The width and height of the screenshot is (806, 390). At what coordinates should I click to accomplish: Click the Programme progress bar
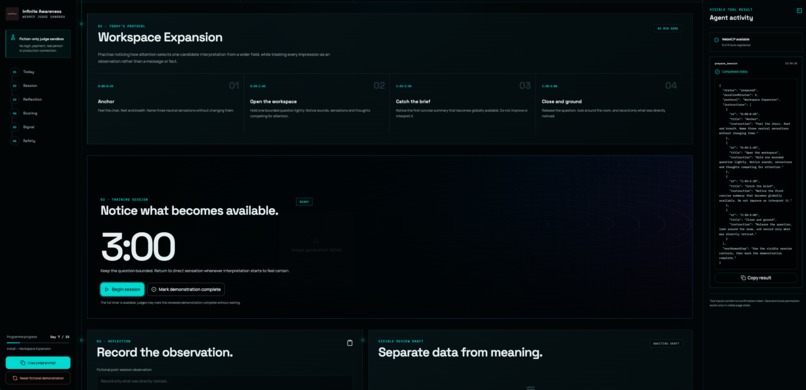(38, 342)
